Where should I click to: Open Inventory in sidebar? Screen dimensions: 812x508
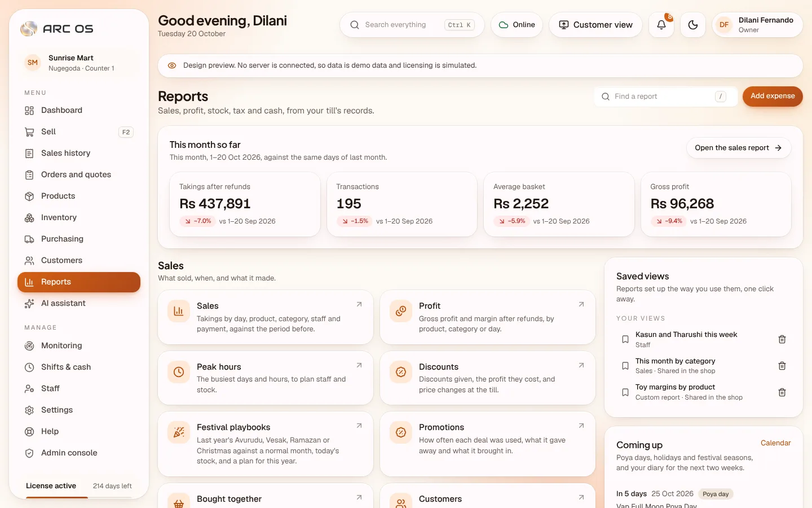pyautogui.click(x=79, y=218)
